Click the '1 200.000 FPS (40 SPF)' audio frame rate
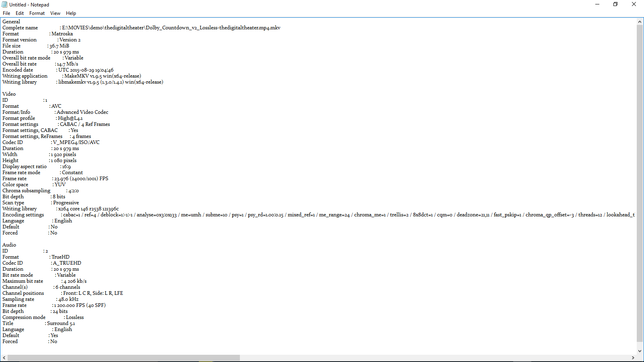This screenshot has width=644, height=362. [x=80, y=305]
